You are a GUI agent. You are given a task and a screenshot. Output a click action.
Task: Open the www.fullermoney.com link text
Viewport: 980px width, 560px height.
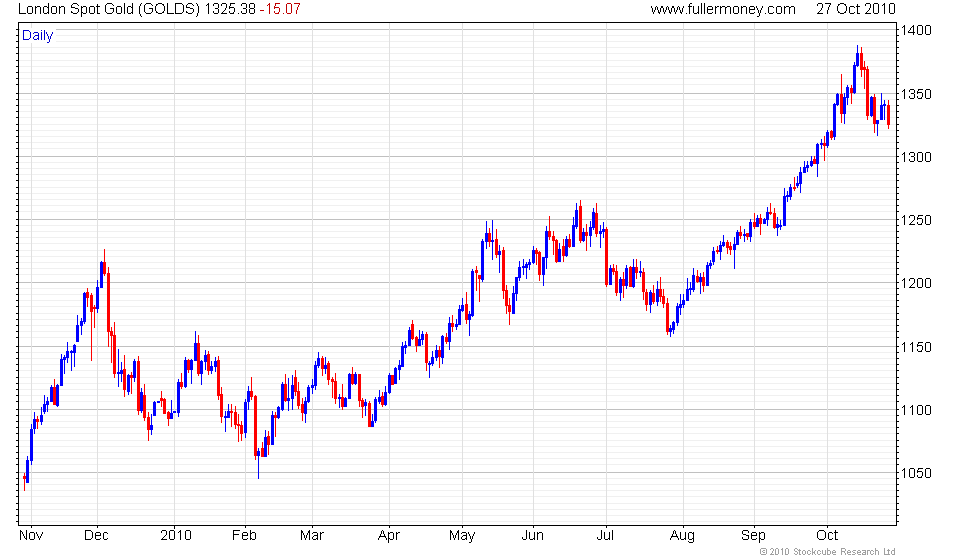click(x=723, y=9)
